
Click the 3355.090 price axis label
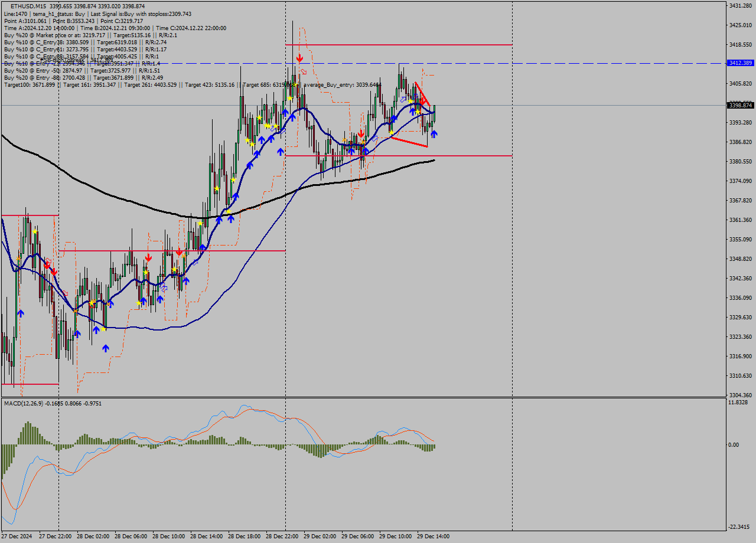coord(740,239)
